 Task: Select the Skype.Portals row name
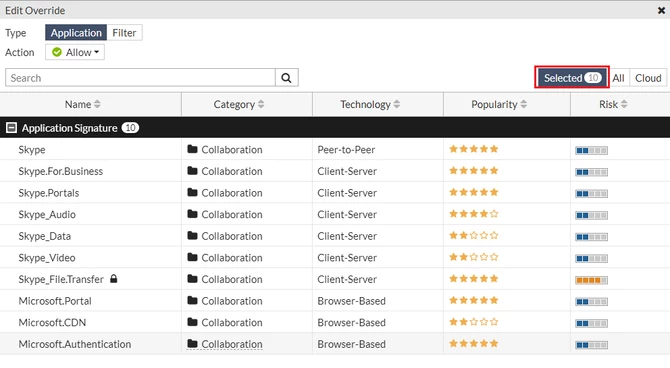(49, 193)
